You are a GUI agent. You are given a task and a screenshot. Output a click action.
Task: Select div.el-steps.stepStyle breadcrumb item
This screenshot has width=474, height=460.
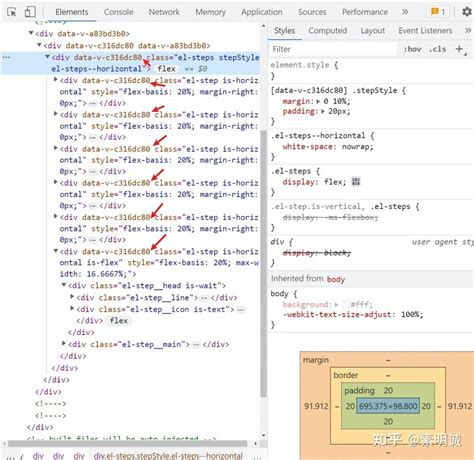168,455
